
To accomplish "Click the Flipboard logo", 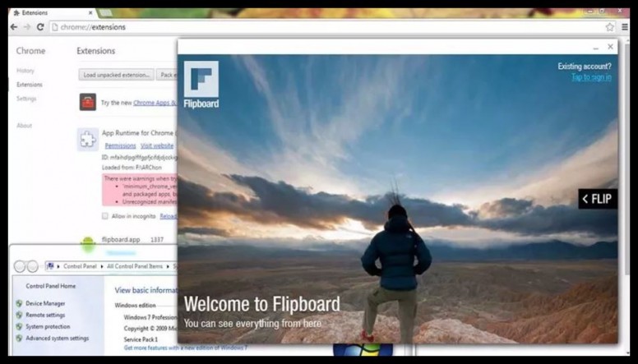I will tap(201, 85).
